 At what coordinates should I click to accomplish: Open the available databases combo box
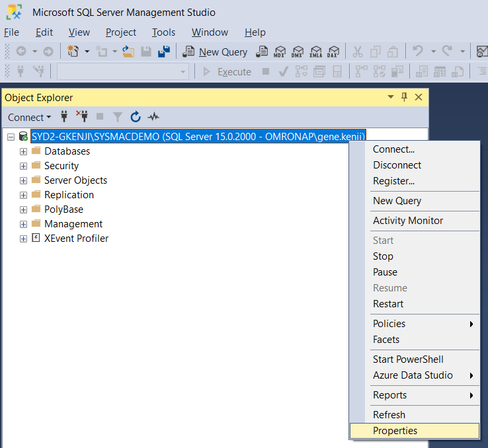[123, 71]
